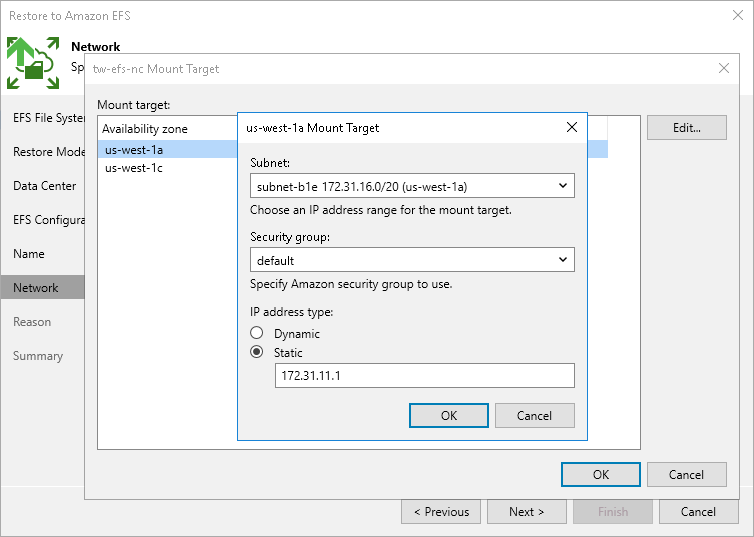Close the tw-efs-nc Mount Target dialog
Viewport: 754px width, 537px height.
(x=724, y=68)
